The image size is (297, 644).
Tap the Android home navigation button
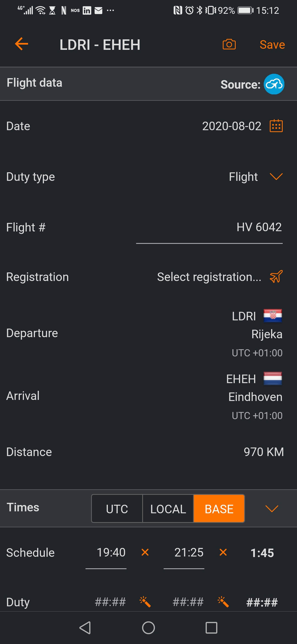click(148, 628)
